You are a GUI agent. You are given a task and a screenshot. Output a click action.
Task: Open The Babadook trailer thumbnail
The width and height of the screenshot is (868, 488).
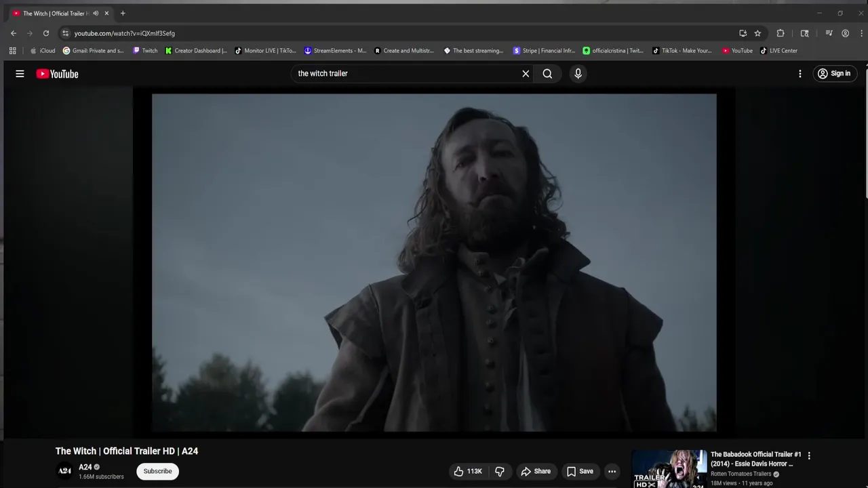click(669, 469)
